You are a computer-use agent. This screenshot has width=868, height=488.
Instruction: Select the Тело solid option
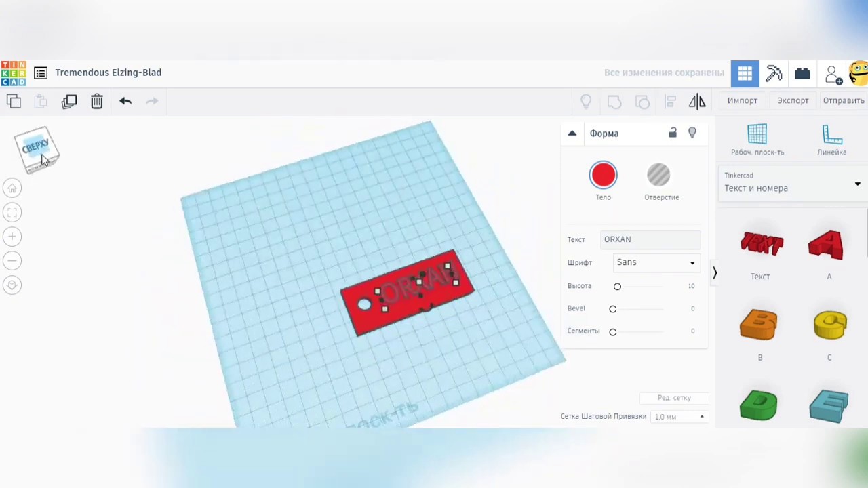pos(604,175)
